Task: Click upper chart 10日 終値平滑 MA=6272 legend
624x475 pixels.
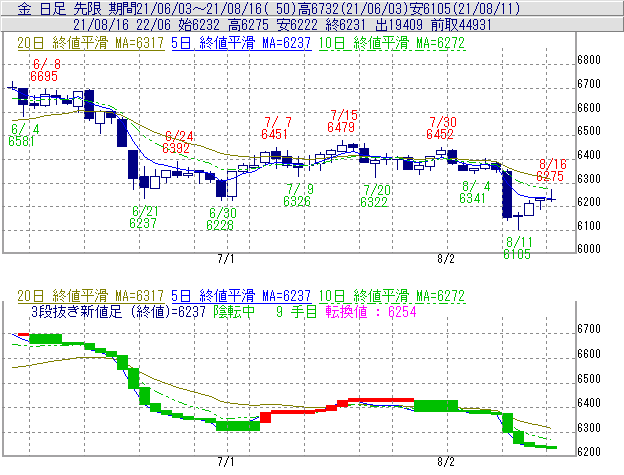Action: [392, 43]
